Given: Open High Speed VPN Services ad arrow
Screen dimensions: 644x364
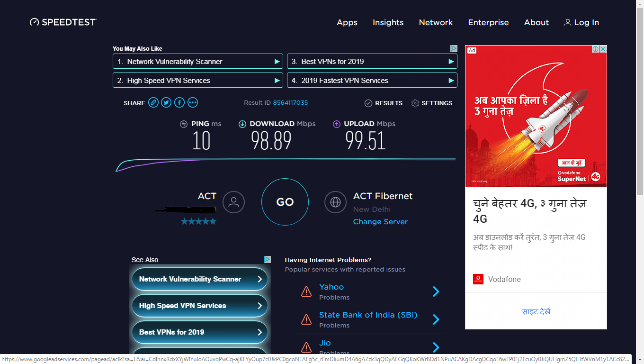Looking at the screenshot, I should 277,81.
